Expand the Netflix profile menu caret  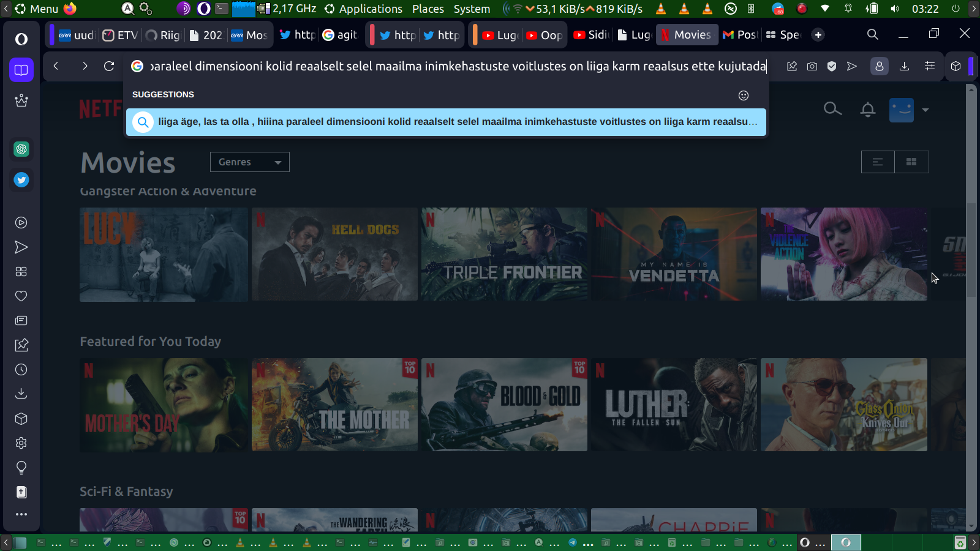[925, 110]
